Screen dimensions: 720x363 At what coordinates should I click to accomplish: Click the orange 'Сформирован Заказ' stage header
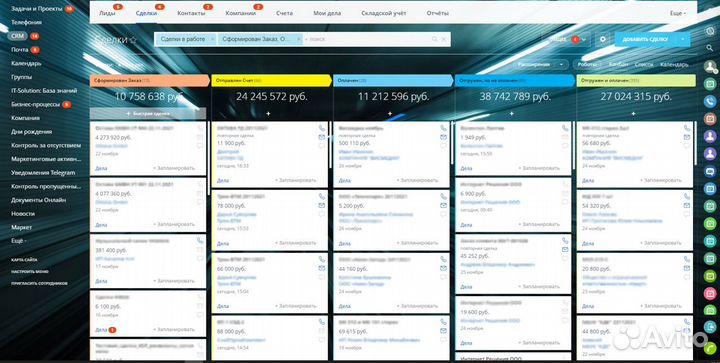(149, 81)
